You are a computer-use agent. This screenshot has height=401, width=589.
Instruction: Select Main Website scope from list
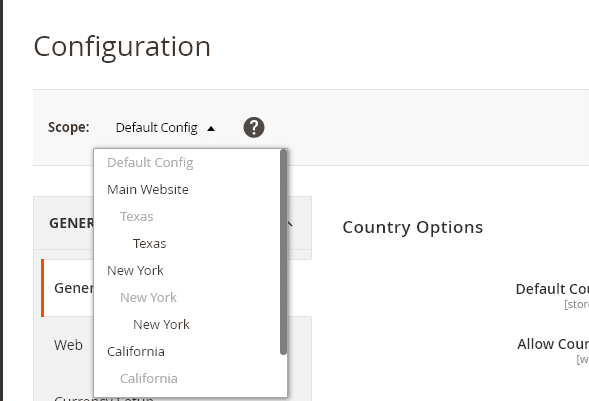coord(148,190)
